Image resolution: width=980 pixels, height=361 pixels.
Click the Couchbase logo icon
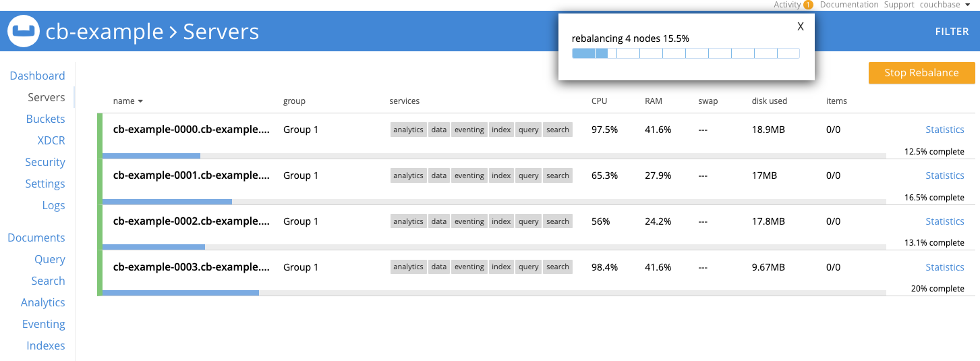(24, 31)
